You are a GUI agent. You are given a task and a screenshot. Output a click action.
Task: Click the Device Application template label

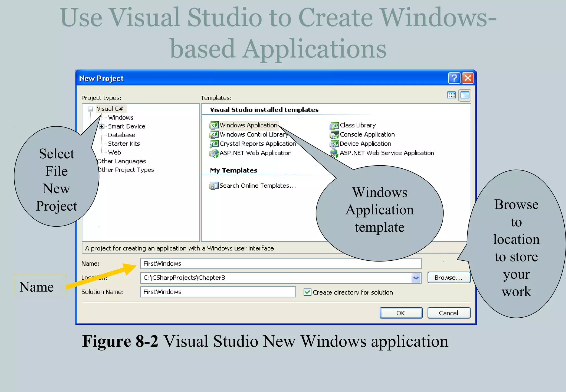pyautogui.click(x=365, y=144)
